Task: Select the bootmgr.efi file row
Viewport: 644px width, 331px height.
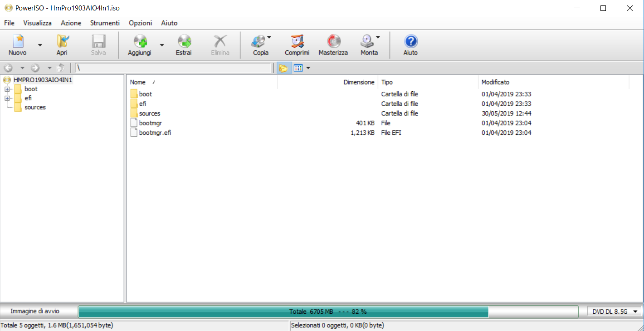Action: tap(155, 133)
